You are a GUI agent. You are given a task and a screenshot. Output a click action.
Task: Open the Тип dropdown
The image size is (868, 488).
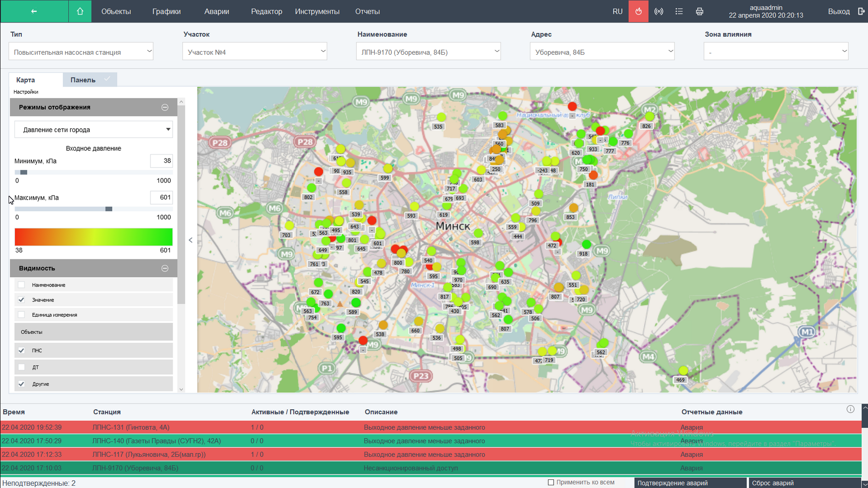tap(81, 52)
